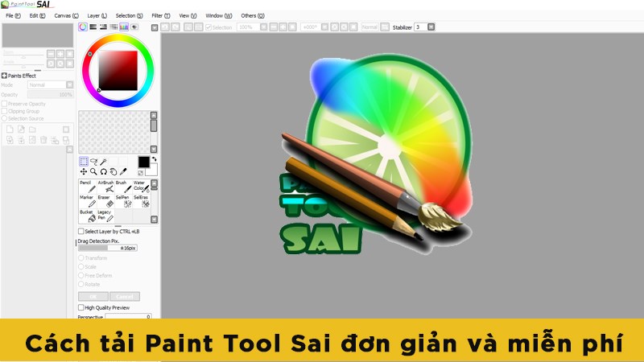Open the Edit menu
644x362 pixels.
(37, 15)
